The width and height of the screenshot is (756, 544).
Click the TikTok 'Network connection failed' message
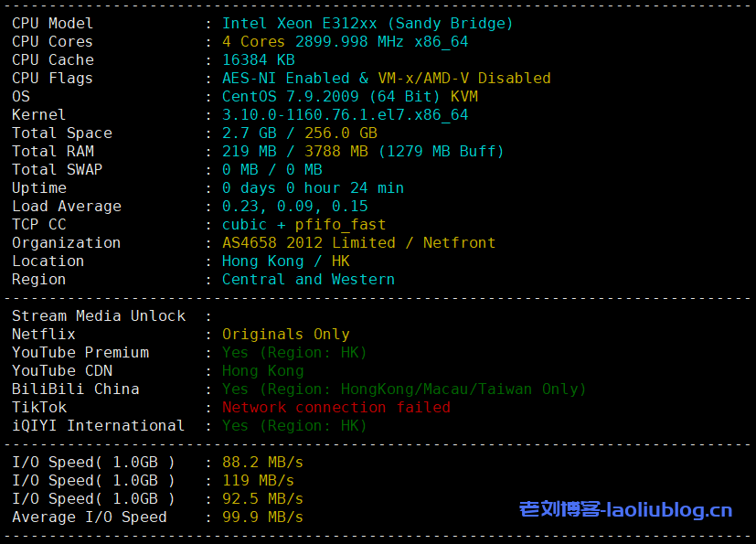(335, 408)
